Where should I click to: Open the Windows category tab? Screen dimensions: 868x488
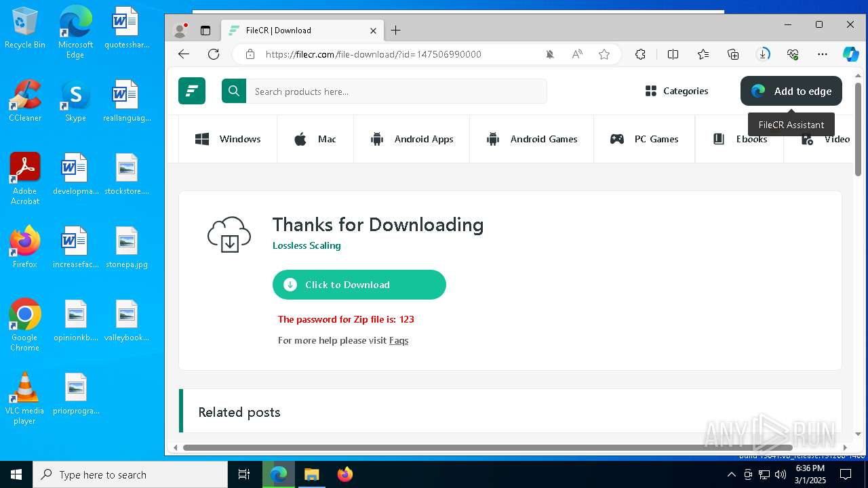(228, 139)
